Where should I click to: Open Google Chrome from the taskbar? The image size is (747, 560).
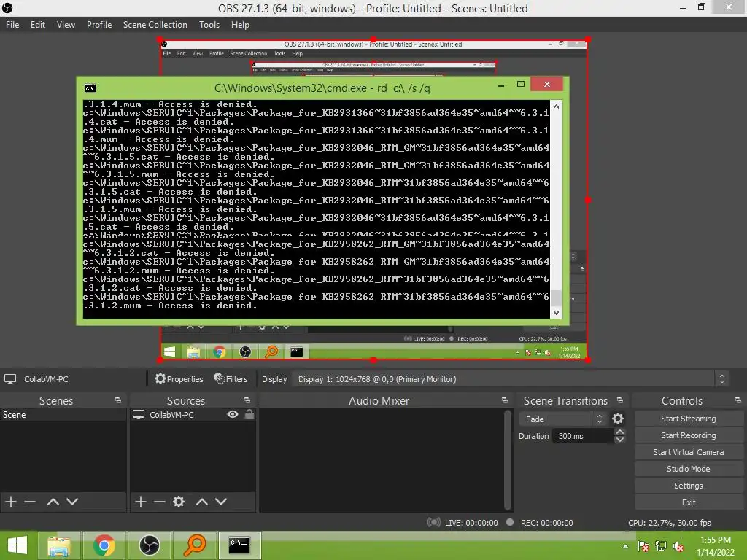pos(104,545)
